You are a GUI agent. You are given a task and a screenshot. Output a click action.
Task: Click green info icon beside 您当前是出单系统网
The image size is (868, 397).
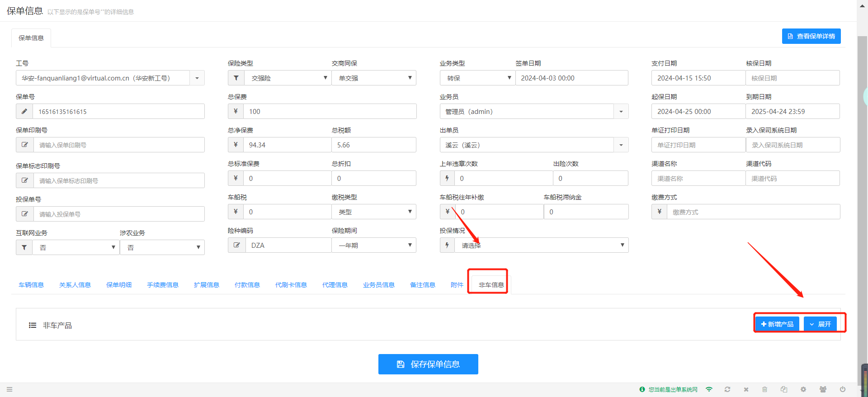[642, 389]
